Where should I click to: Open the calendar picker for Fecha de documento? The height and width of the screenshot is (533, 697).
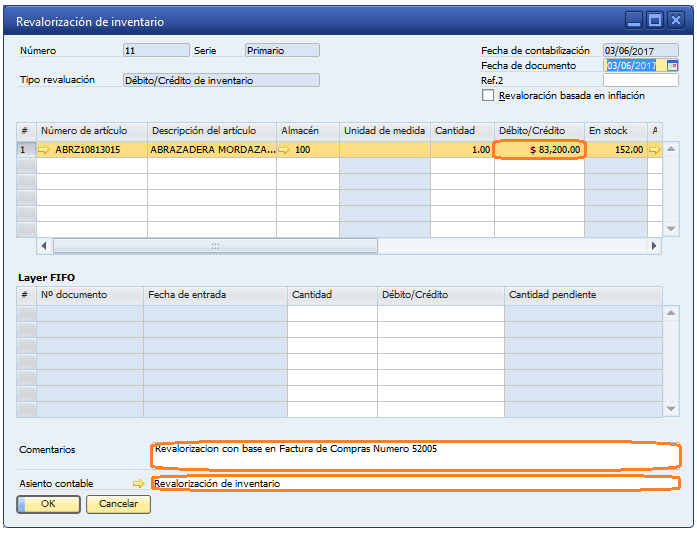pyautogui.click(x=673, y=65)
